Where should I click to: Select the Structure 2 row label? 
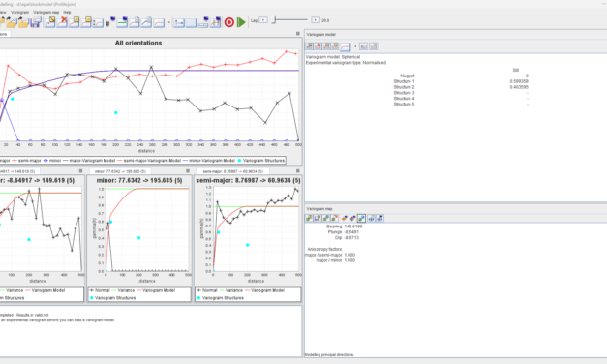404,87
